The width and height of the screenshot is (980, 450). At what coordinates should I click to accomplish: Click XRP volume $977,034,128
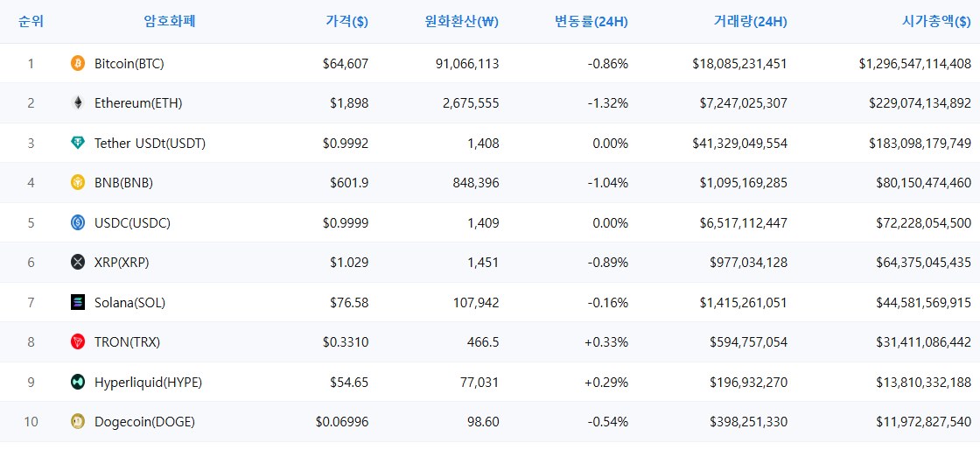[749, 263]
